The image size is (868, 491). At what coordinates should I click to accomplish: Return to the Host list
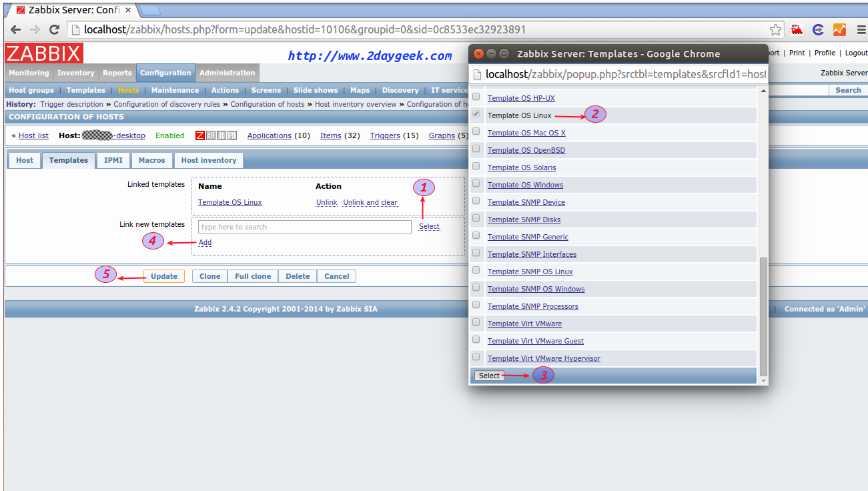tap(33, 135)
